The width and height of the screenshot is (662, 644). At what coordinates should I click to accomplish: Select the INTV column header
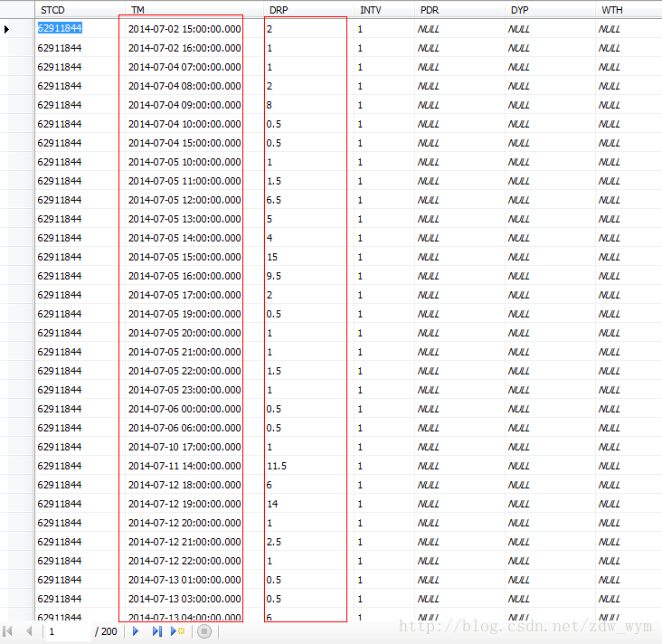[x=383, y=10]
